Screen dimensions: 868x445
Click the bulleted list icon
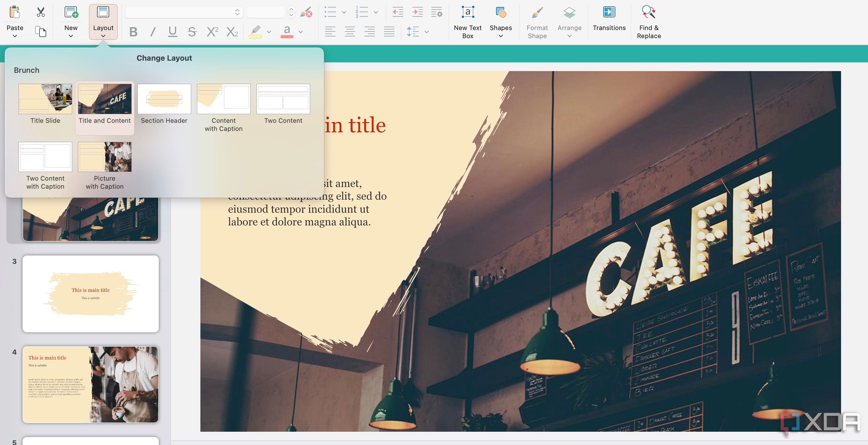330,12
